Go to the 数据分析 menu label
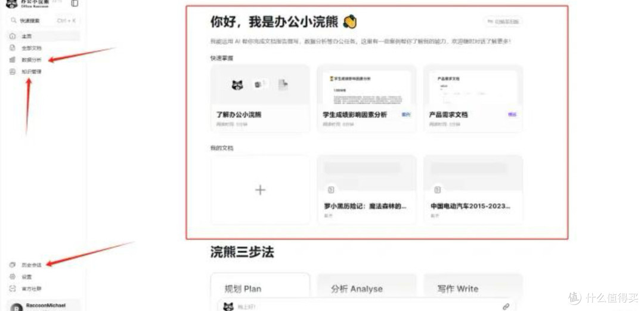This screenshot has height=311, width=644. click(x=32, y=60)
